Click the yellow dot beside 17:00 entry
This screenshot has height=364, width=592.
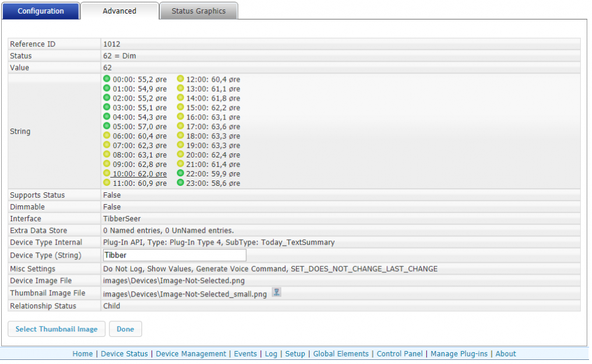click(x=181, y=126)
